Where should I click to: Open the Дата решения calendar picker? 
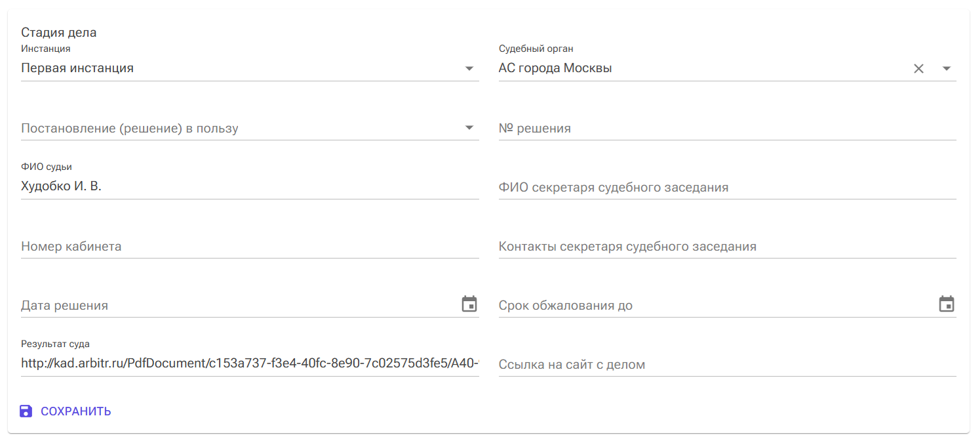[x=469, y=304]
